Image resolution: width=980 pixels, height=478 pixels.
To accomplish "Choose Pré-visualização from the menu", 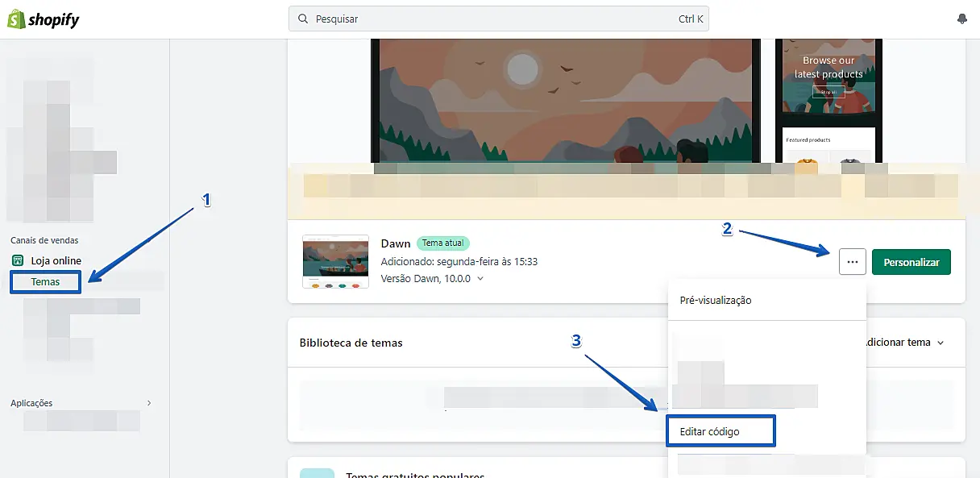I will pos(716,301).
